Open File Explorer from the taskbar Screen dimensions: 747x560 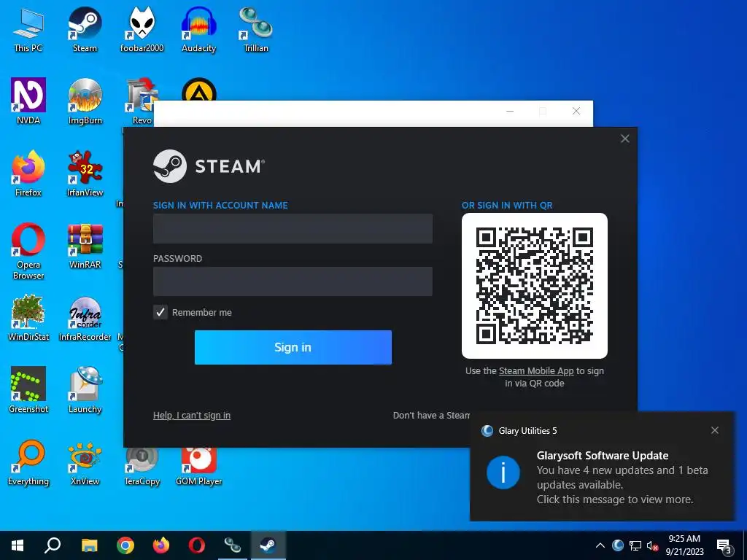(x=89, y=545)
